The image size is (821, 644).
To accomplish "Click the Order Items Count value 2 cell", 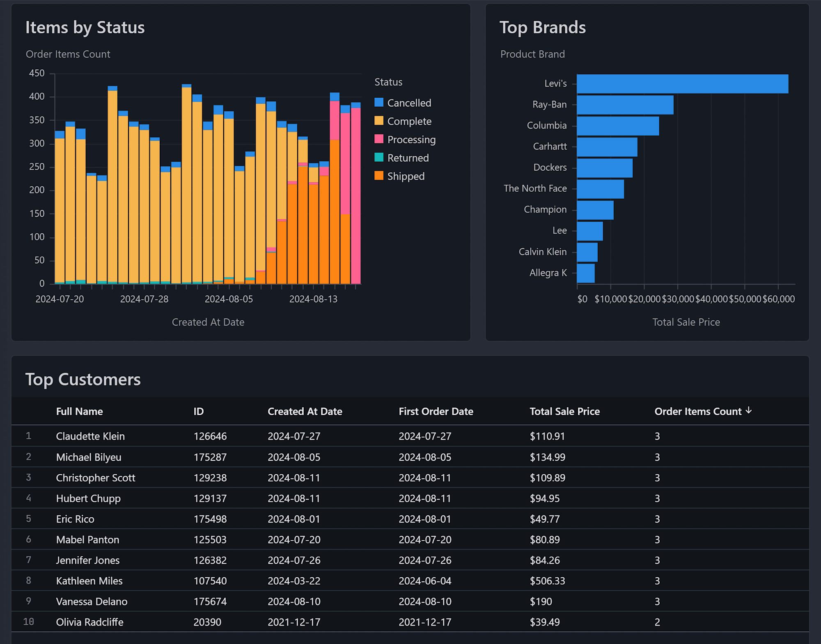I will (x=657, y=622).
